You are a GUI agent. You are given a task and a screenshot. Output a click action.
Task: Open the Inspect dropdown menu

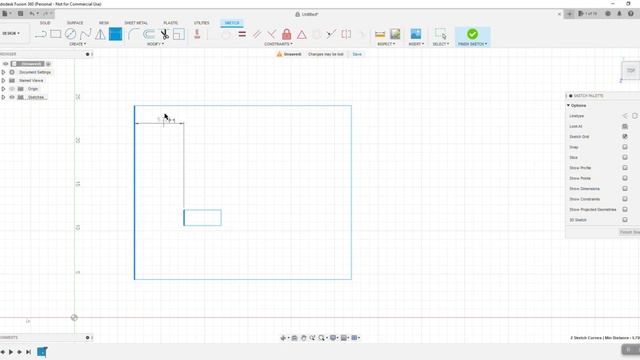pyautogui.click(x=386, y=44)
